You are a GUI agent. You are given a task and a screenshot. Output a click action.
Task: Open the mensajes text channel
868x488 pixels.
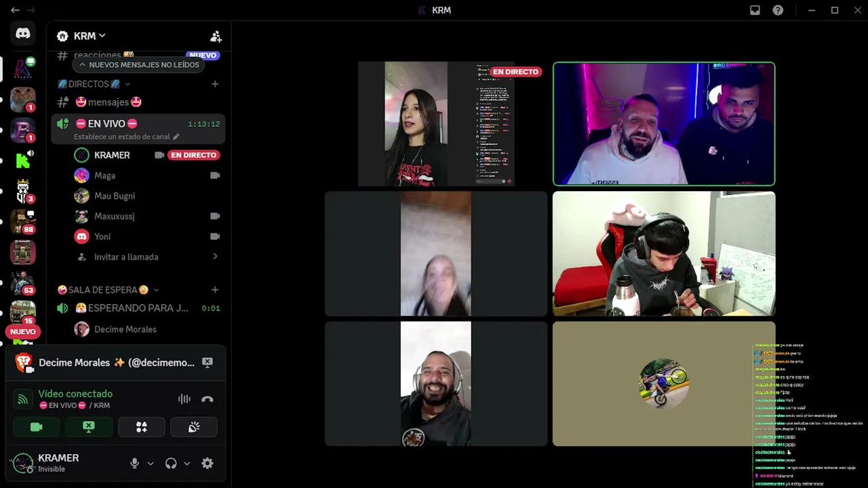pyautogui.click(x=138, y=102)
